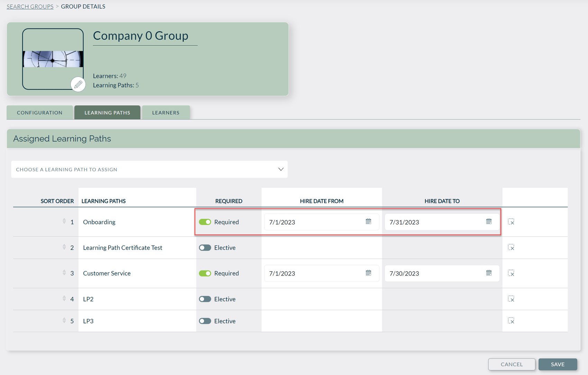This screenshot has width=588, height=375.
Task: Click the Learning Path Certificate Test name
Action: [x=122, y=248]
